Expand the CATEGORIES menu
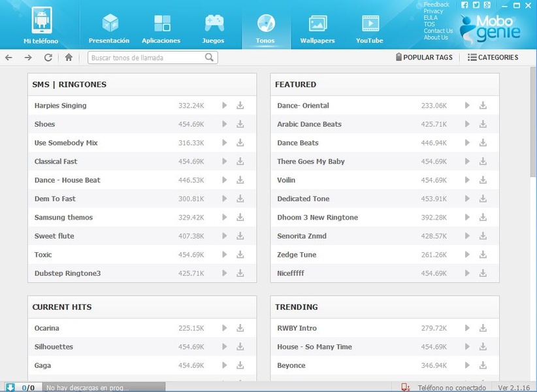 tap(493, 57)
